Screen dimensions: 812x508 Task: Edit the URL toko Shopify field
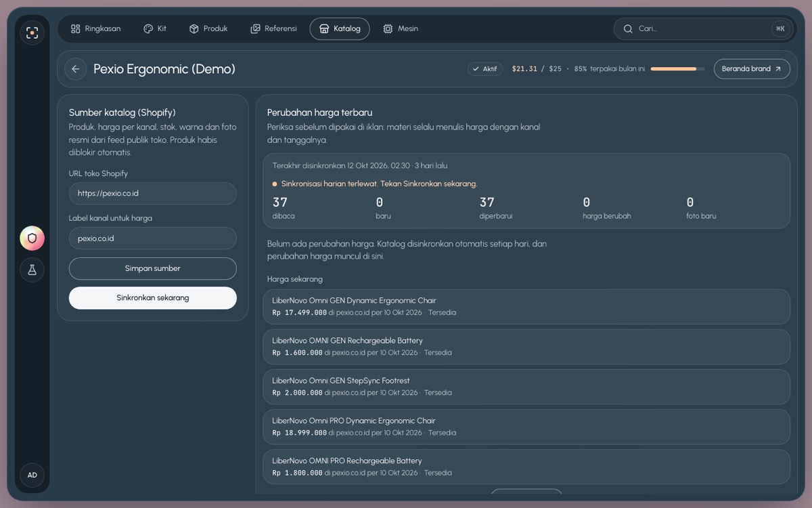[153, 194]
